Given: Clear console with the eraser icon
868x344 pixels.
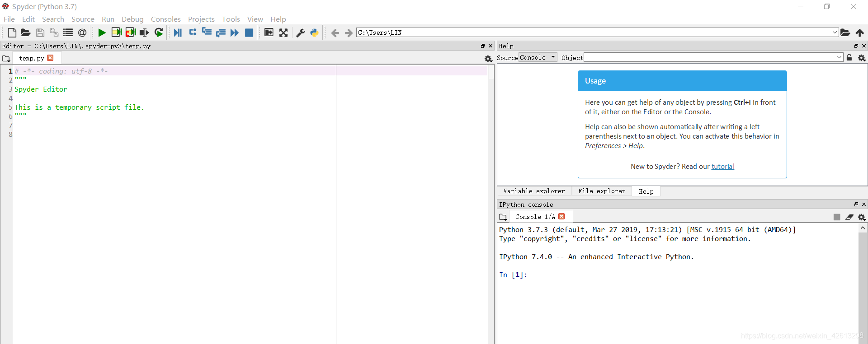Looking at the screenshot, I should click(x=849, y=217).
